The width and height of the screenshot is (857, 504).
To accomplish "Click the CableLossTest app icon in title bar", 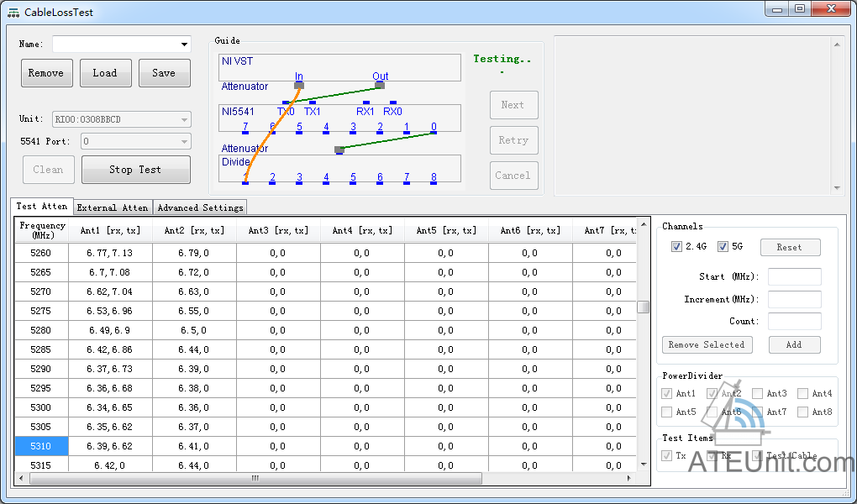I will tap(13, 13).
